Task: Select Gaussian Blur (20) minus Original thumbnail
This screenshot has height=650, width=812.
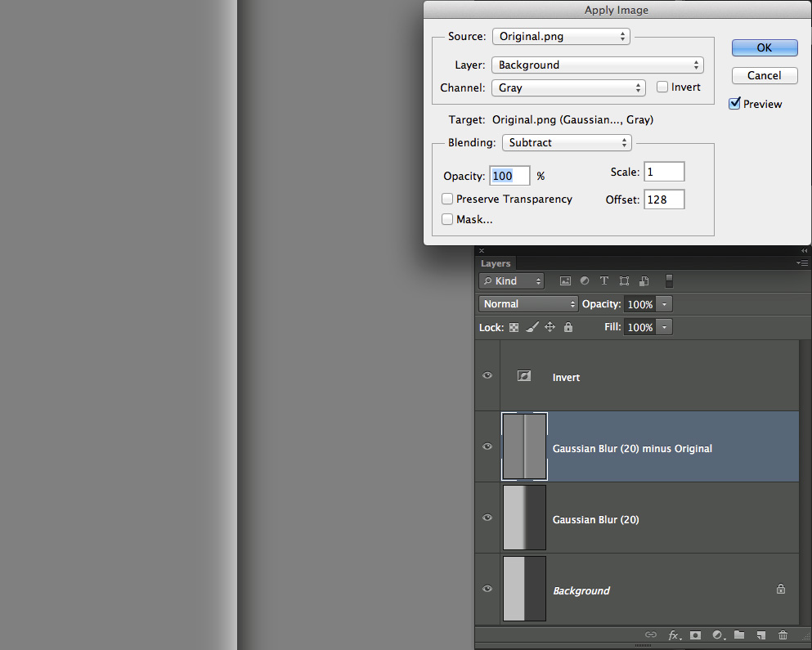Action: click(525, 446)
